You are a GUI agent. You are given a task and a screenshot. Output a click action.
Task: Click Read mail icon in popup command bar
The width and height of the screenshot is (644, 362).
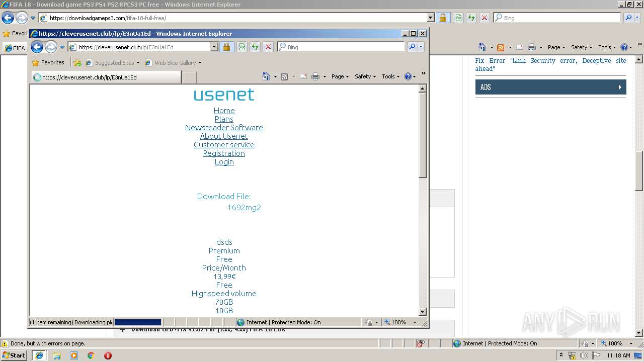(x=303, y=76)
